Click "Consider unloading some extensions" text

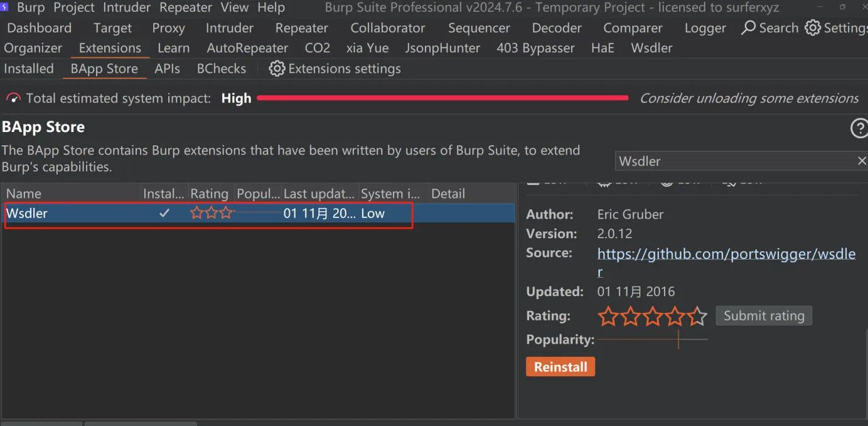click(x=749, y=99)
